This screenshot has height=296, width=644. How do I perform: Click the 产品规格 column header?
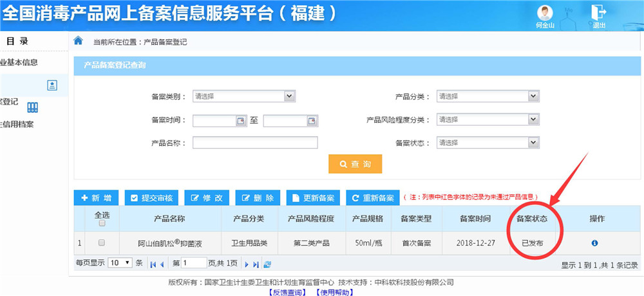(x=368, y=219)
